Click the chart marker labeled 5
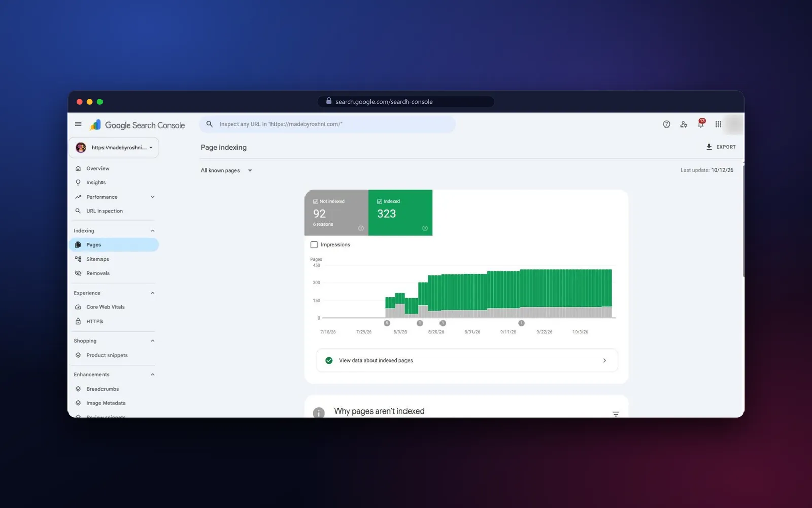 (387, 323)
